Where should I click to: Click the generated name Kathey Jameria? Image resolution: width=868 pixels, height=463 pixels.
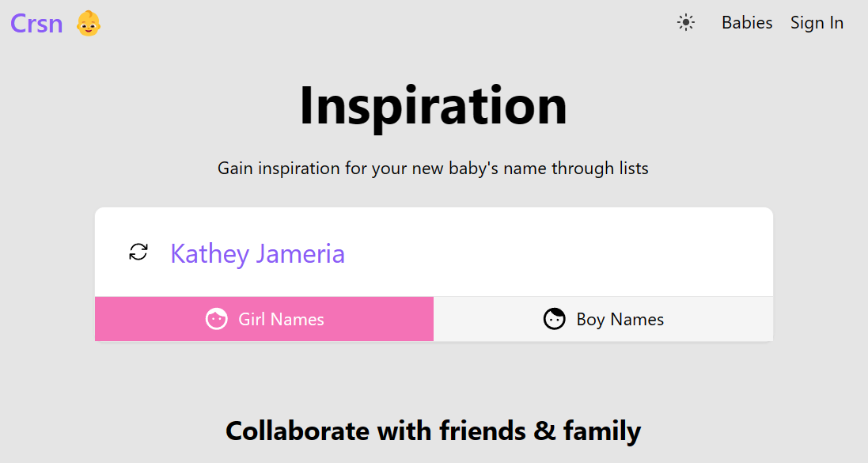pos(257,253)
